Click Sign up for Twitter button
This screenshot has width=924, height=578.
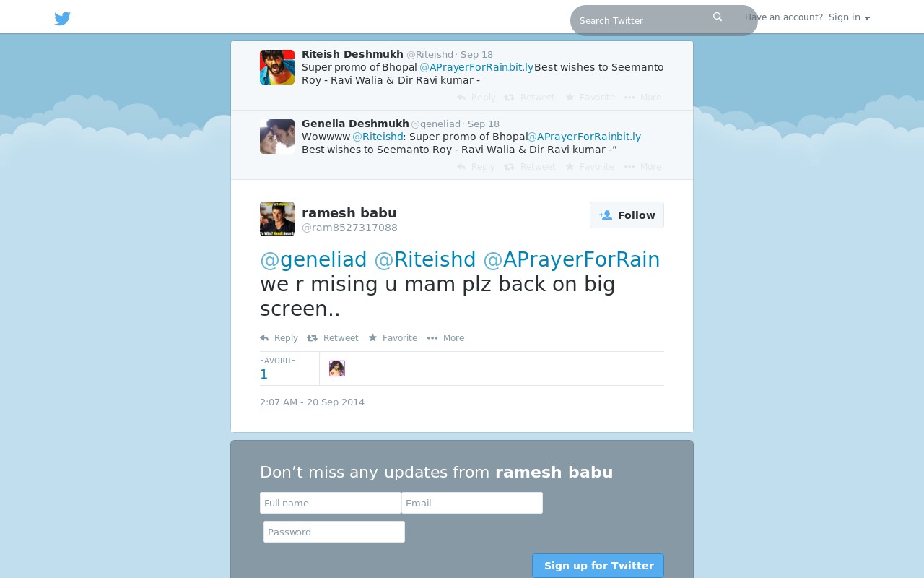pyautogui.click(x=598, y=566)
